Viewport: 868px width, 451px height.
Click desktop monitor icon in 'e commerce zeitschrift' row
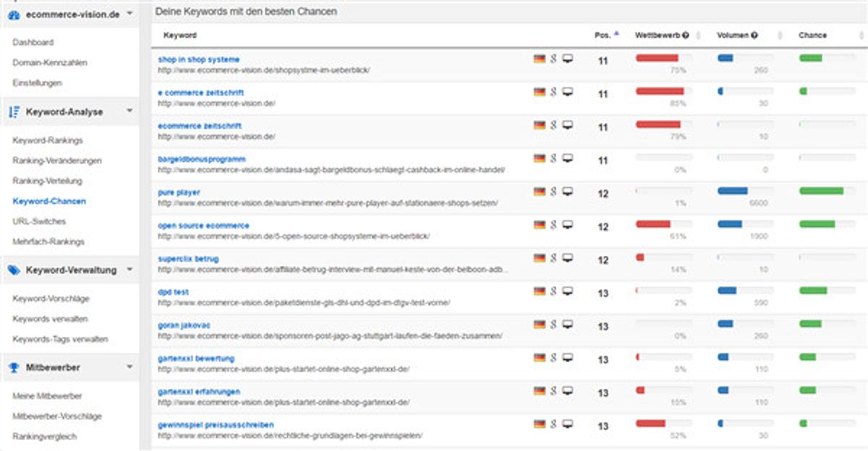(568, 92)
